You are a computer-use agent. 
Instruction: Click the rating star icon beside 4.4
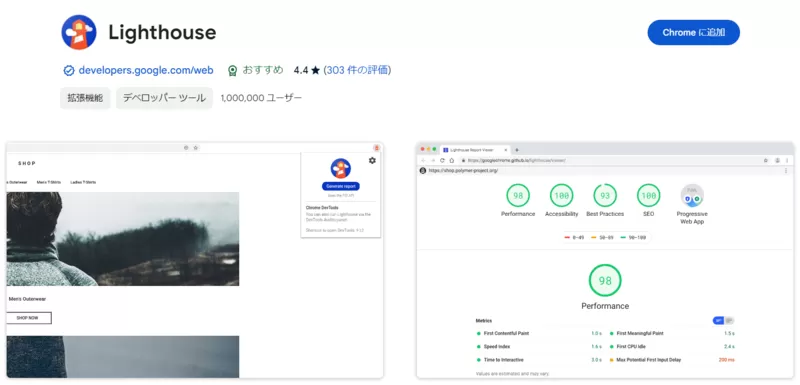click(x=315, y=70)
